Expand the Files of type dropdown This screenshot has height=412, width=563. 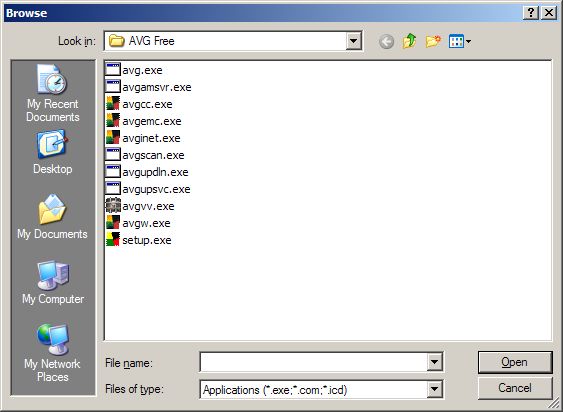coord(434,389)
